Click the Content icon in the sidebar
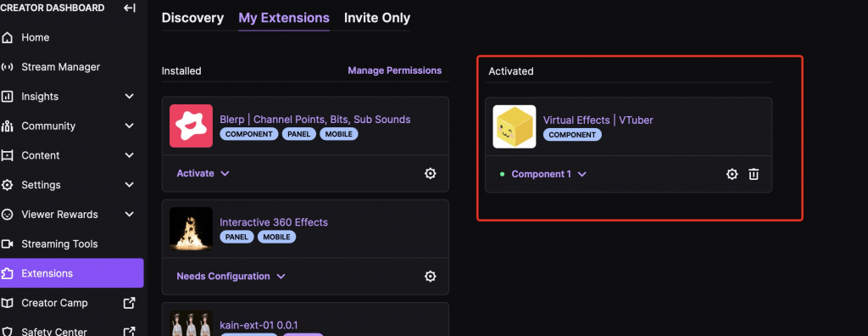This screenshot has height=336, width=868. [7, 155]
